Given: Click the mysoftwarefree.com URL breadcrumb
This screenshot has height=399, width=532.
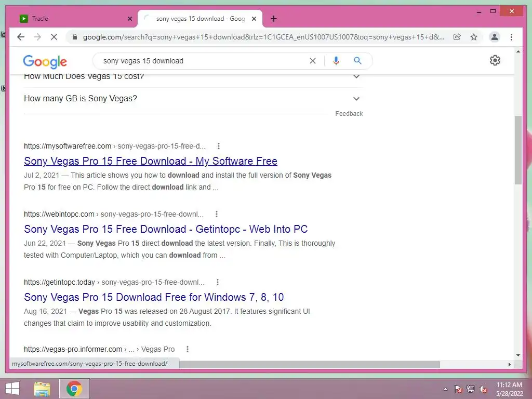Looking at the screenshot, I should (115, 146).
